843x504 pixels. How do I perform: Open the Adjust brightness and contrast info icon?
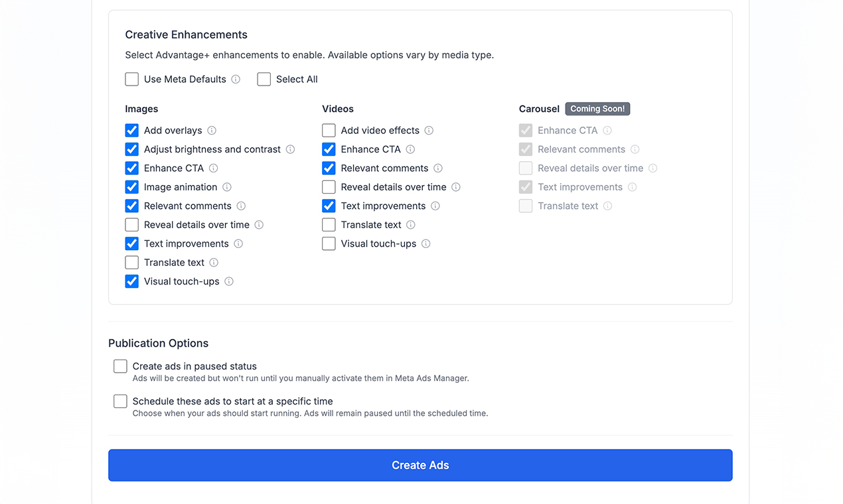290,149
